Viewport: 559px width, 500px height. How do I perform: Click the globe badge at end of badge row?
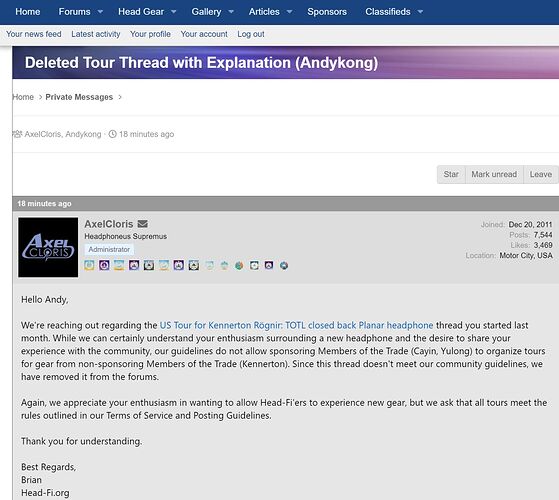pyautogui.click(x=284, y=266)
